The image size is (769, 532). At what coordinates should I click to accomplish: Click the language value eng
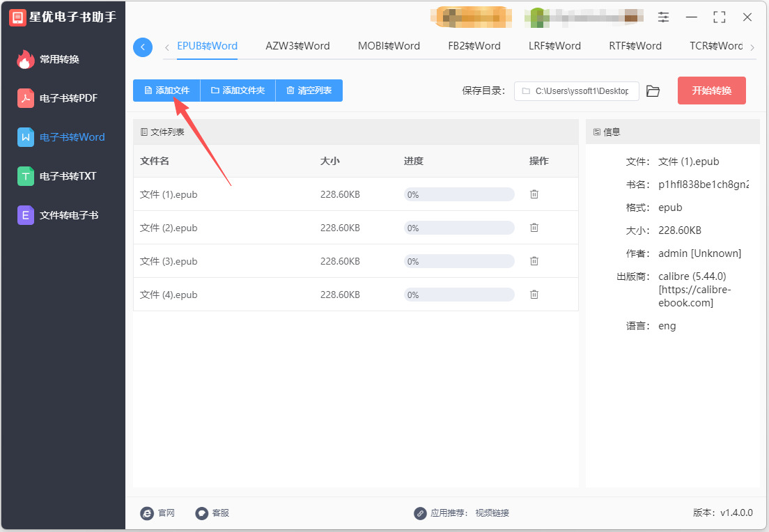coord(667,326)
